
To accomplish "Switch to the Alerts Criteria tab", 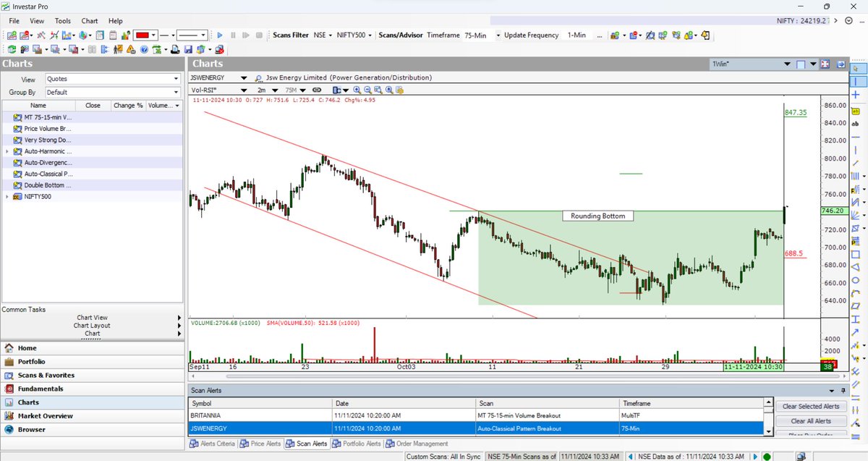I will (x=213, y=444).
